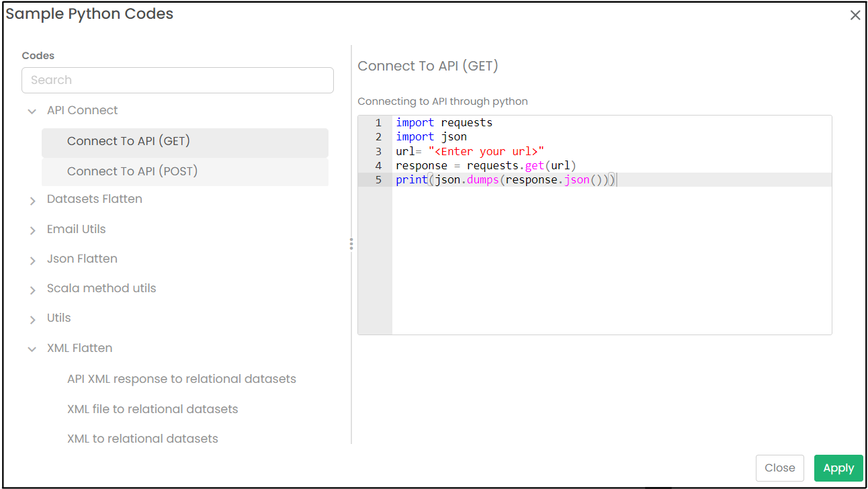
Task: Expand the Email Utils category
Action: pos(32,230)
